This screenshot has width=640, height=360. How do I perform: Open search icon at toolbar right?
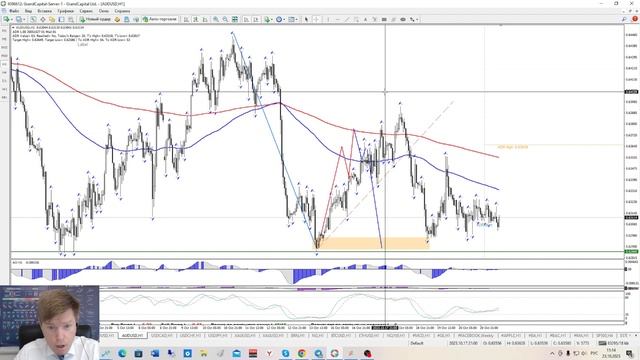[624, 19]
